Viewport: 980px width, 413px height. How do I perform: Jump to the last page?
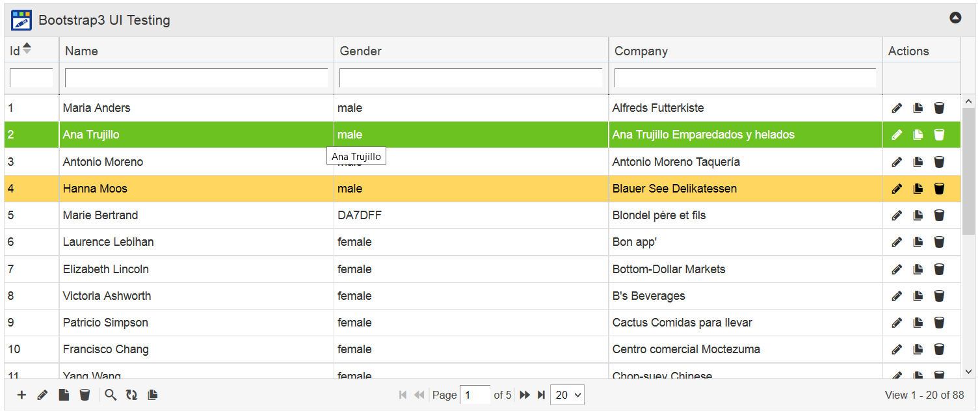pyautogui.click(x=540, y=395)
